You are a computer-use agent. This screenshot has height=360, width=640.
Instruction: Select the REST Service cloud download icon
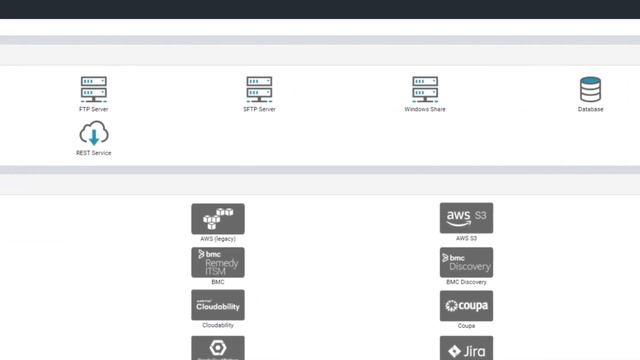coord(94,133)
